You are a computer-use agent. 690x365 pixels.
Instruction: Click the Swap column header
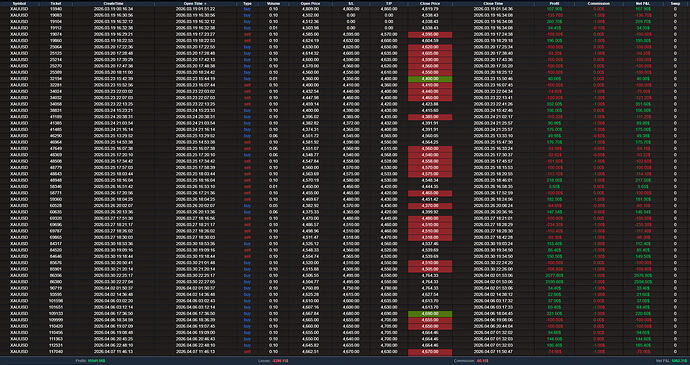675,3
